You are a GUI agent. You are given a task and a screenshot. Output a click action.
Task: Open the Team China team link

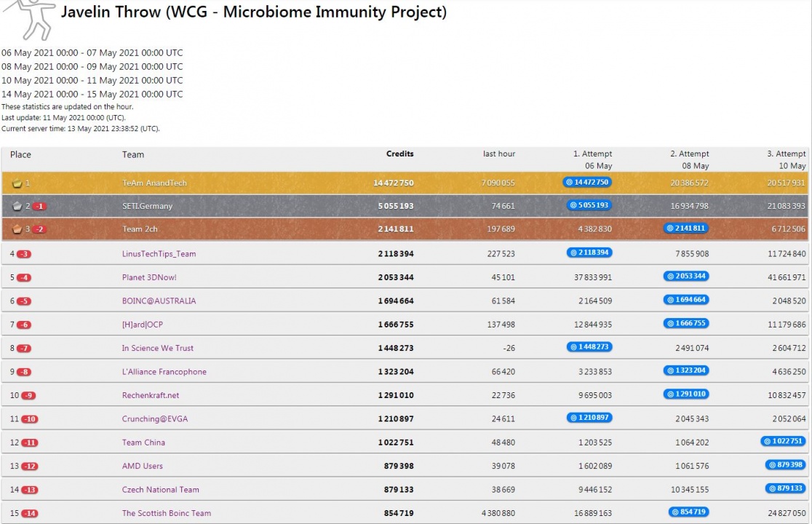point(143,442)
